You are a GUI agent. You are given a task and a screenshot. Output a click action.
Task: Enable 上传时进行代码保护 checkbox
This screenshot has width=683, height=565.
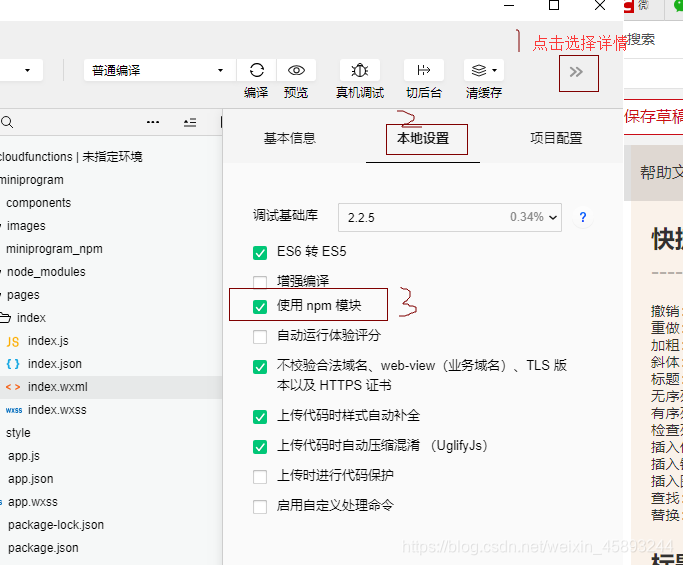260,477
